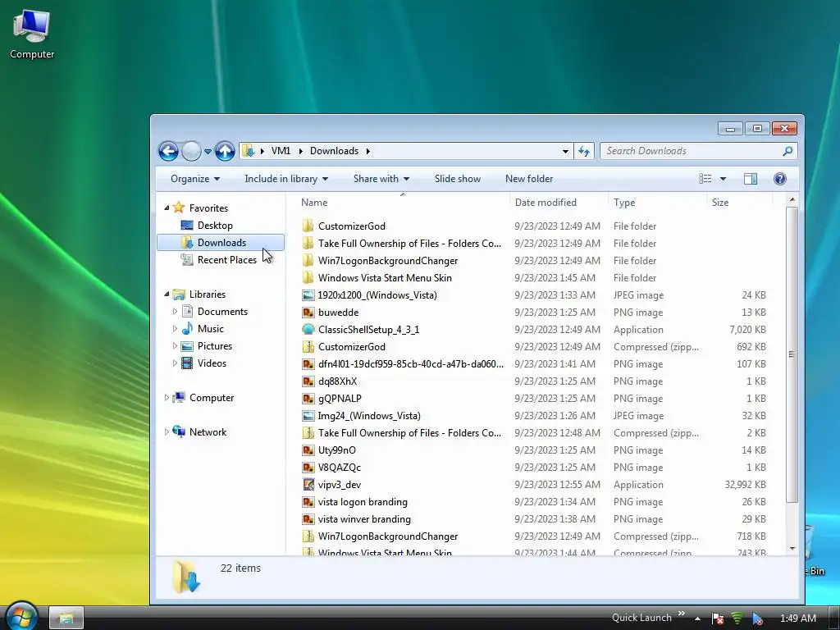Sort by the Date modified column
This screenshot has height=630, width=840.
pyautogui.click(x=546, y=203)
